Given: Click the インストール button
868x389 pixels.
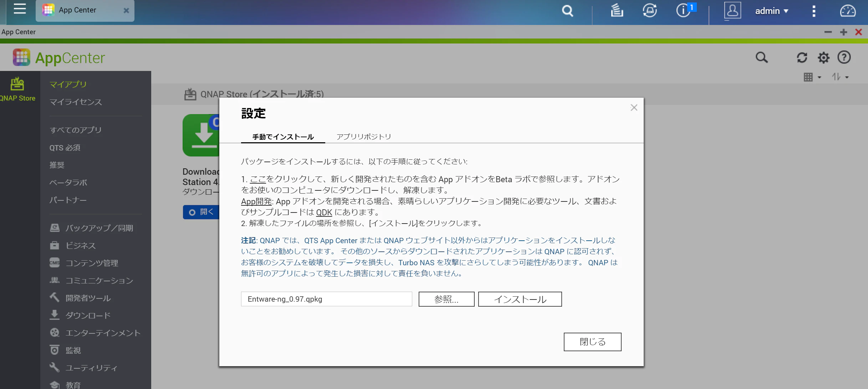Looking at the screenshot, I should pyautogui.click(x=520, y=299).
